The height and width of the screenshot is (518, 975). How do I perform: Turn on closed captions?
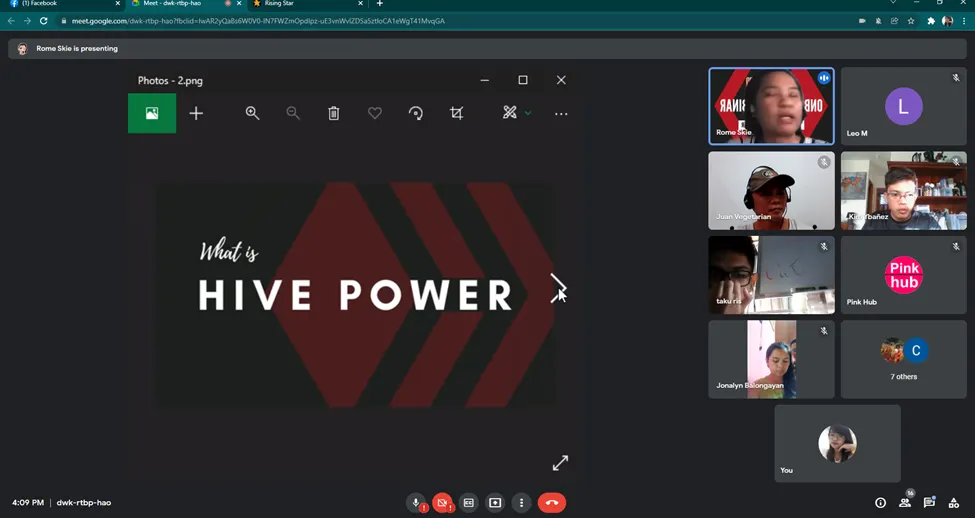tap(469, 502)
